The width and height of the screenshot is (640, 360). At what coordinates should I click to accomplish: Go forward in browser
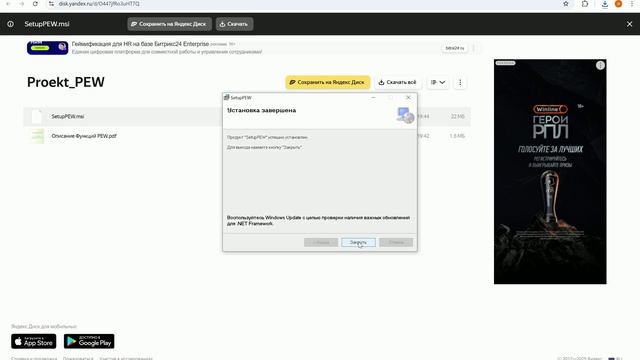pyautogui.click(x=22, y=4)
